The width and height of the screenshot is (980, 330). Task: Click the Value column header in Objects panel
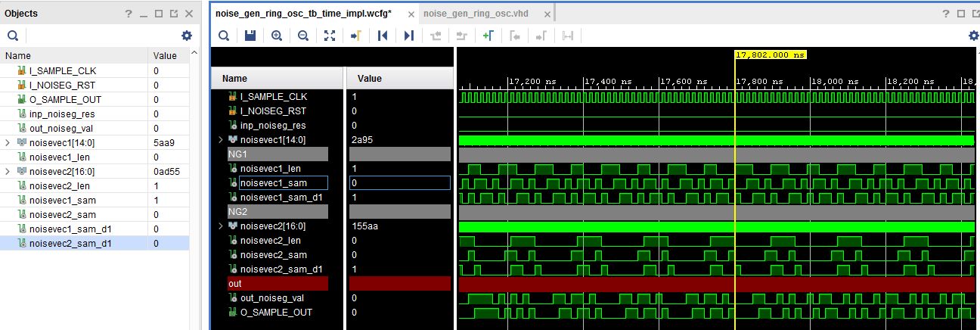165,55
